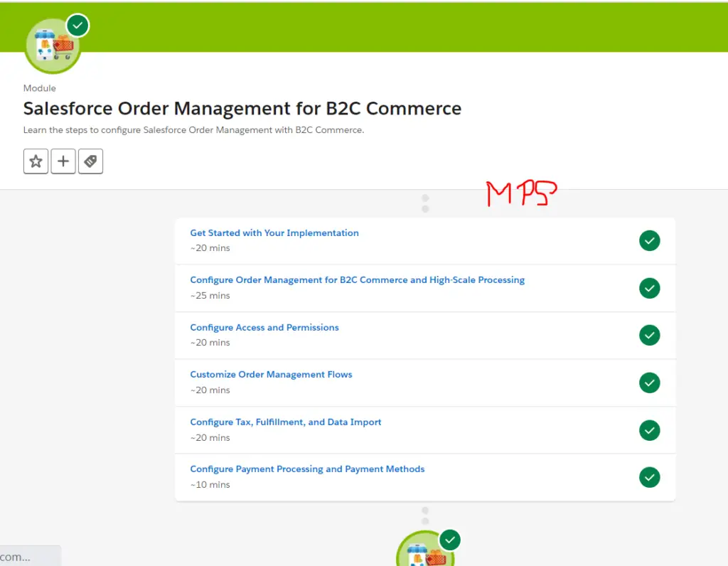Open the Configure Access and Permissions unit
This screenshot has width=728, height=566.
(264, 327)
